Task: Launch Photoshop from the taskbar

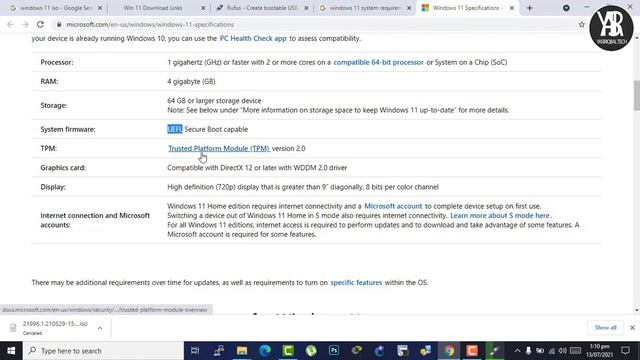Action: (334, 351)
